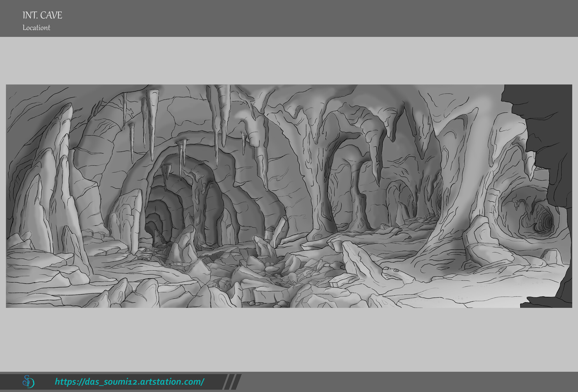The width and height of the screenshot is (578, 392).
Task: Select the Locationt subtitle label
Action: pos(36,28)
